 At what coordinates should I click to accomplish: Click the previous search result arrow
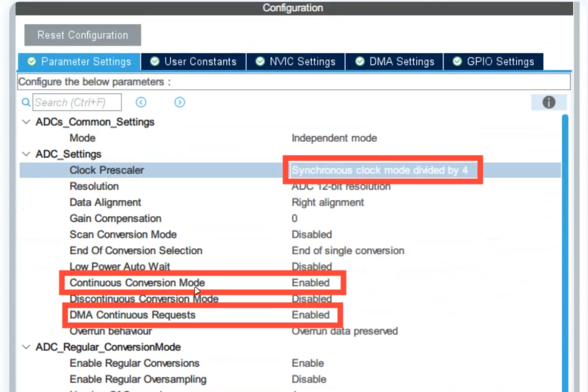click(x=141, y=102)
